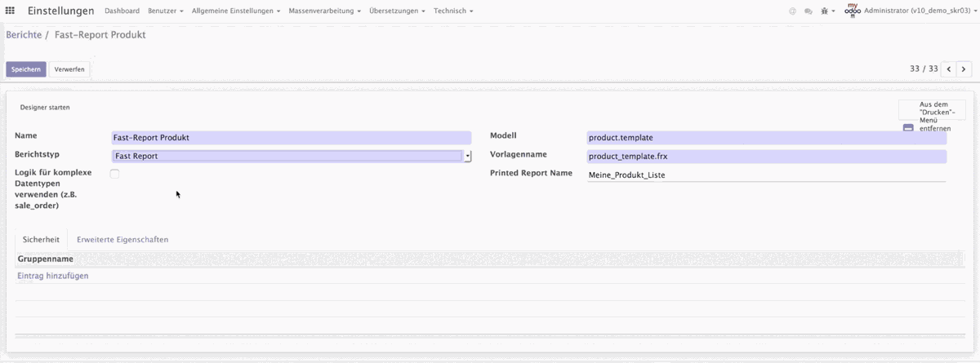Screen dimensions: 980x363
Task: Click Designer starten button
Action: pos(45,107)
